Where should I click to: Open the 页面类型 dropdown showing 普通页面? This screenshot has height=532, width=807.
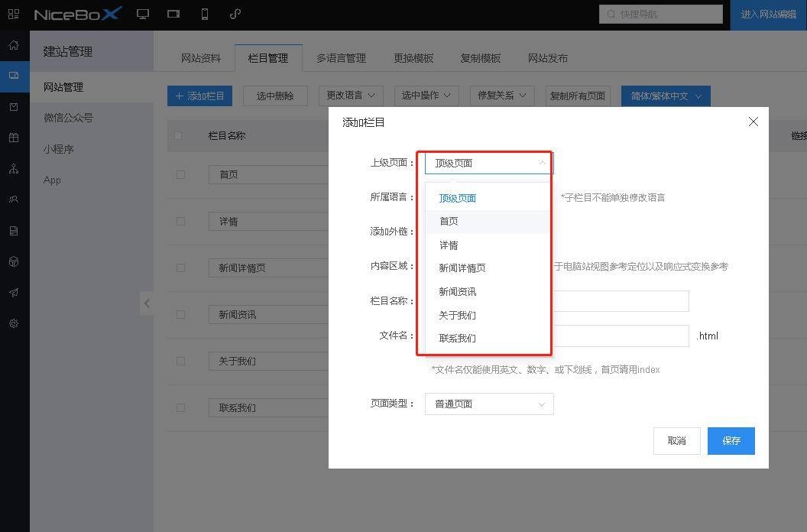point(488,404)
